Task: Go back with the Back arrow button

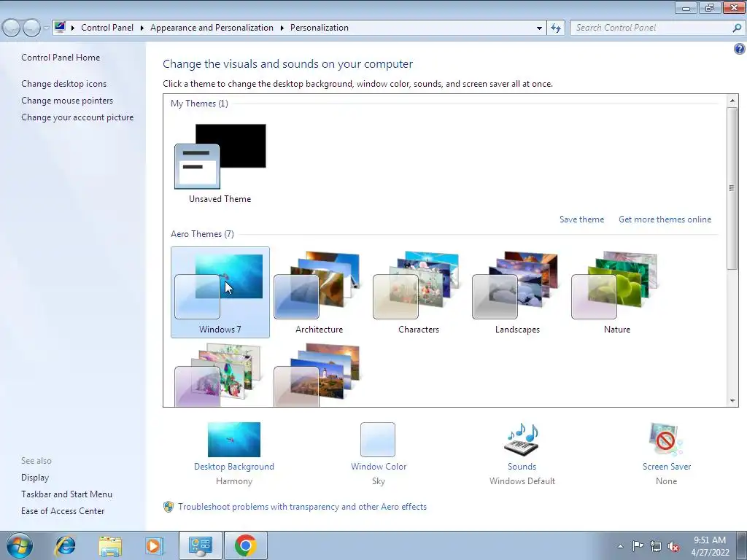Action: coord(12,28)
